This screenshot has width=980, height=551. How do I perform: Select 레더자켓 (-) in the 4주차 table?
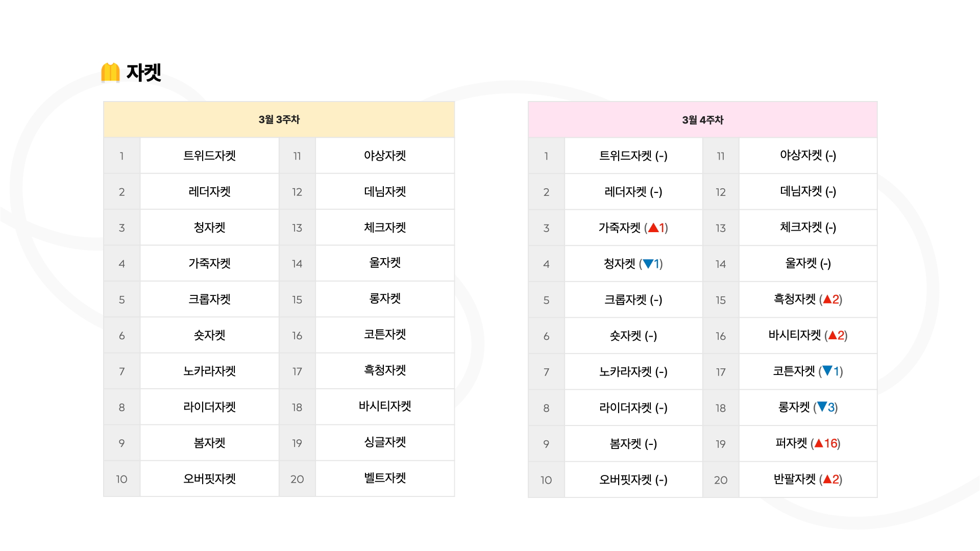633,192
